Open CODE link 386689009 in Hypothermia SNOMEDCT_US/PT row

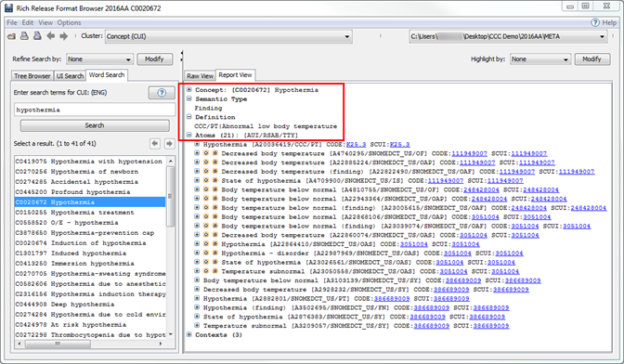pyautogui.click(x=392, y=298)
